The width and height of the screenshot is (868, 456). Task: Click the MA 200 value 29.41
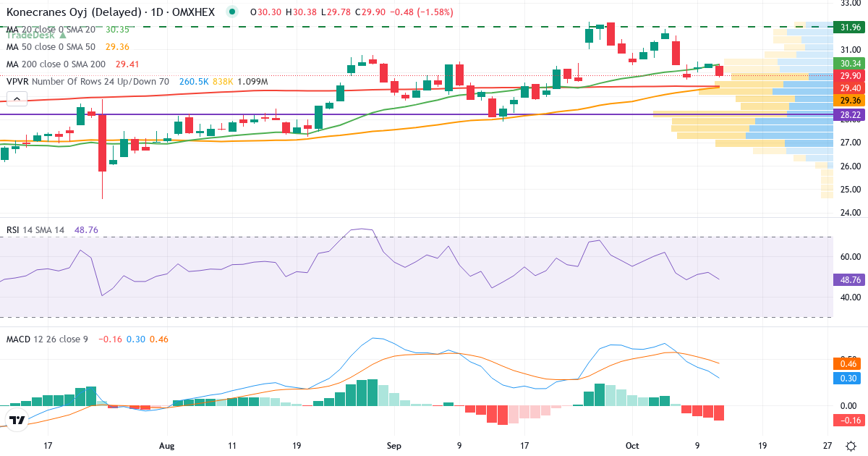(x=127, y=64)
